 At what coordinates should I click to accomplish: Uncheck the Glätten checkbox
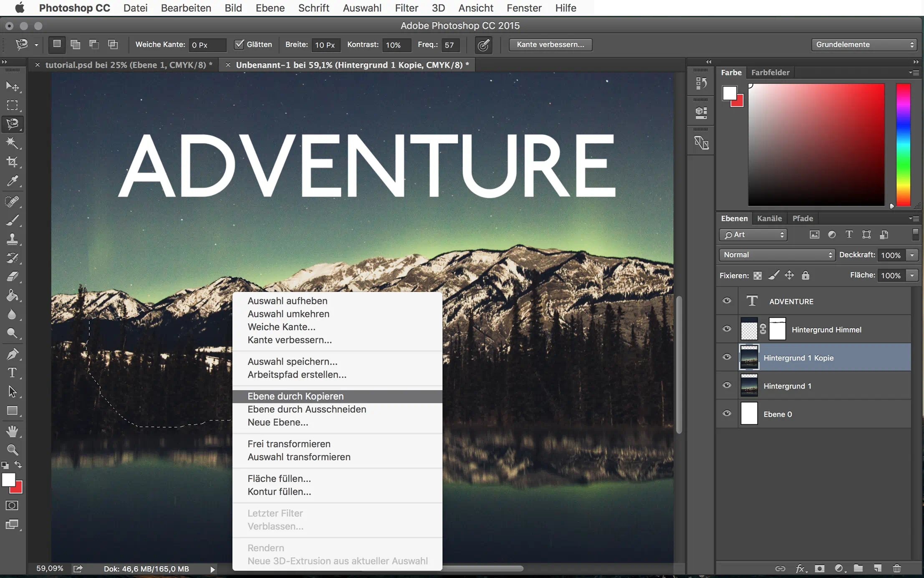point(239,44)
